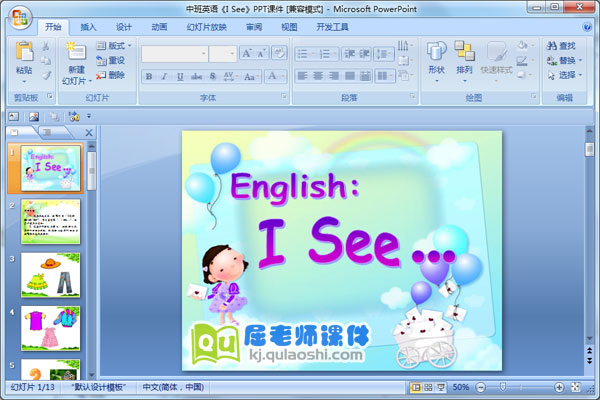The height and width of the screenshot is (400, 600).
Task: Increase list indent level
Action: click(364, 54)
